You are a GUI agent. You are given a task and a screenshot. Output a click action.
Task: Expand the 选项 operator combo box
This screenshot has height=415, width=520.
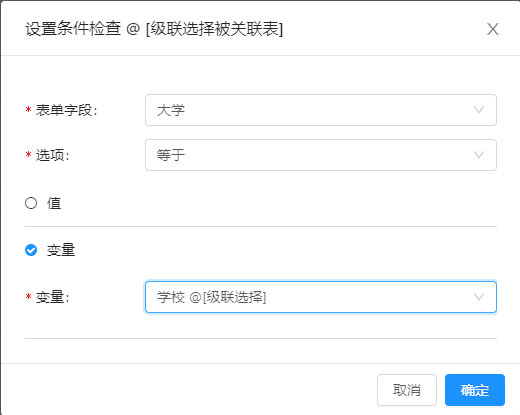(x=321, y=155)
